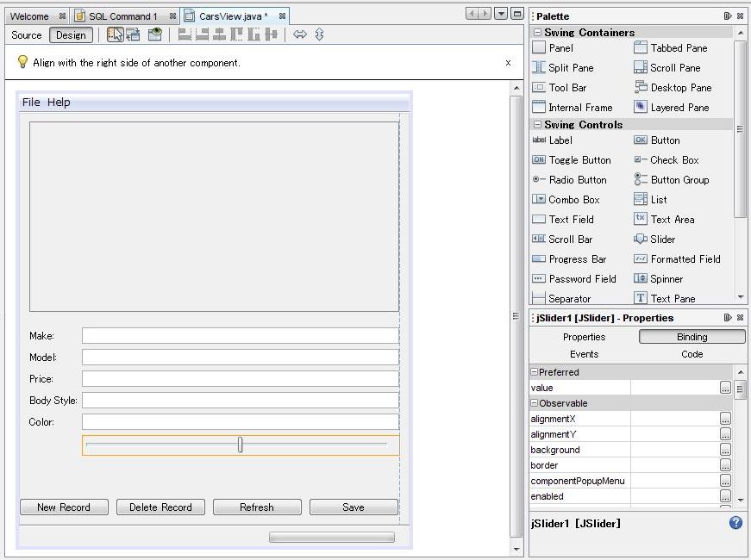This screenshot has width=751, height=560.
Task: Switch to Source view toggle
Action: [x=27, y=35]
